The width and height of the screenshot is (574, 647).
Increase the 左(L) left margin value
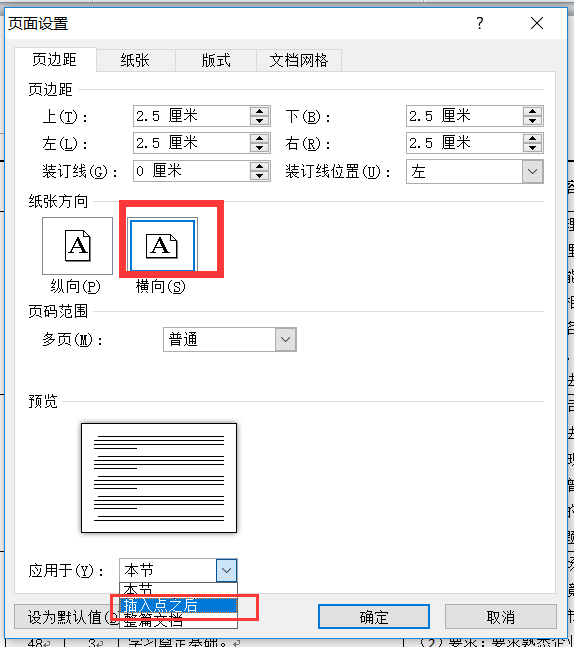(260, 138)
